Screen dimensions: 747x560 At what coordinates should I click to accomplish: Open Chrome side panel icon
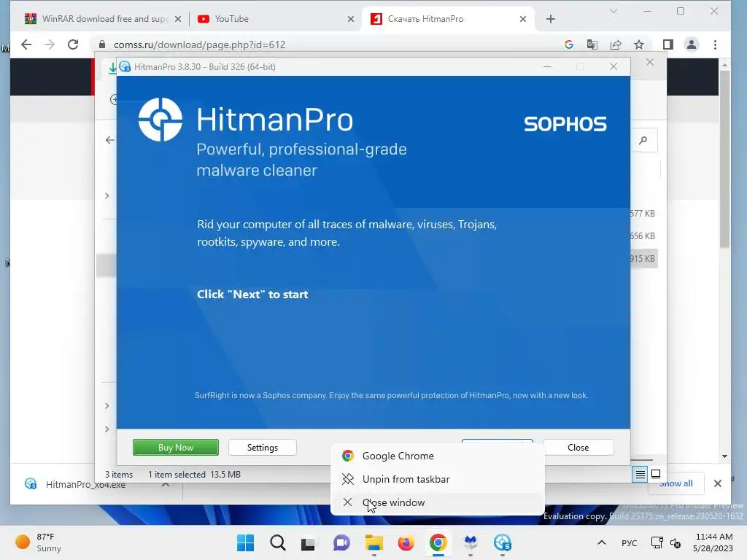pyautogui.click(x=668, y=44)
